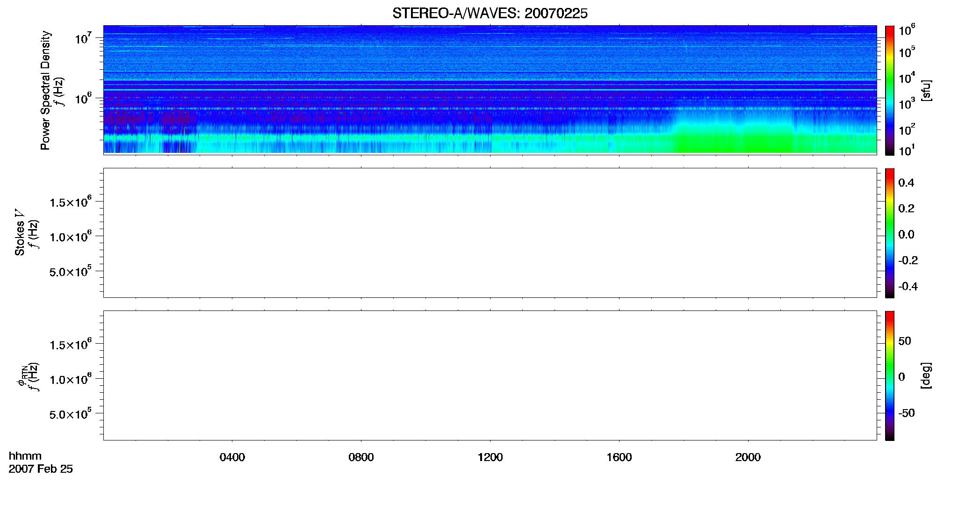The width and height of the screenshot is (980, 505).
Task: Click 1.0×10^6 tick on the φ RTN axis
Action: click(71, 379)
